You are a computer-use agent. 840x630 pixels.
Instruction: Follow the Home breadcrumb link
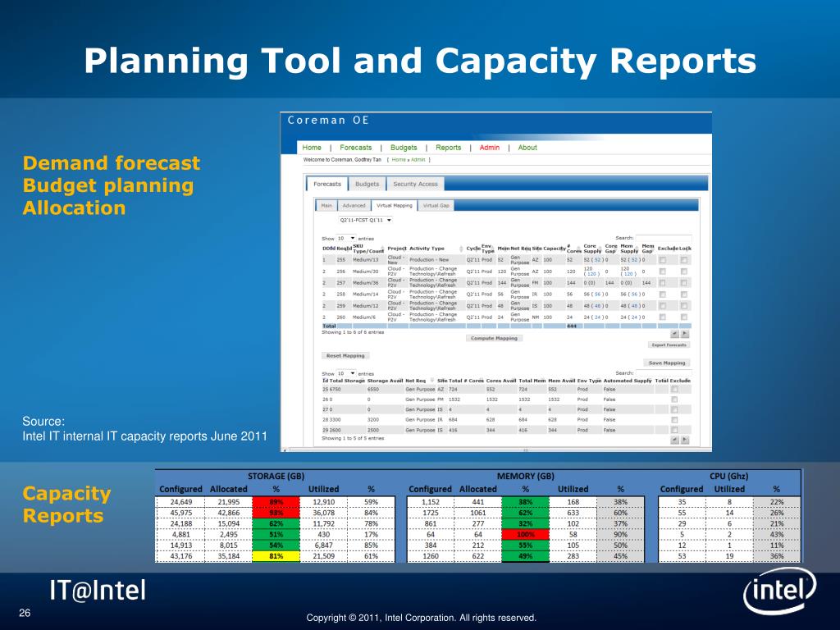coord(399,160)
